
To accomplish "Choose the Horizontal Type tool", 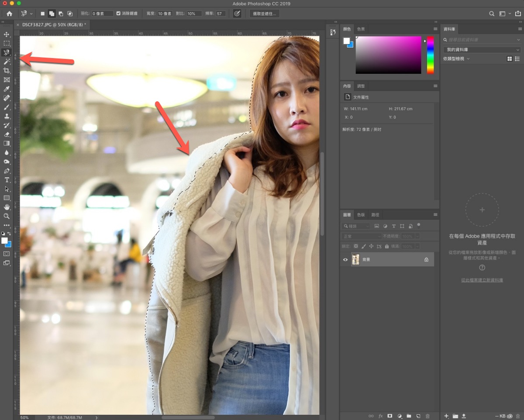I will 7,180.
